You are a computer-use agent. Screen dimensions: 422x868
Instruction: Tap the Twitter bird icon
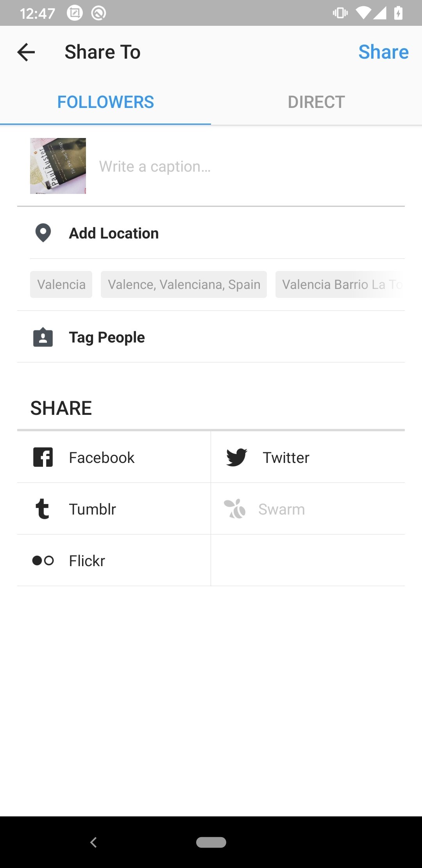pyautogui.click(x=236, y=457)
